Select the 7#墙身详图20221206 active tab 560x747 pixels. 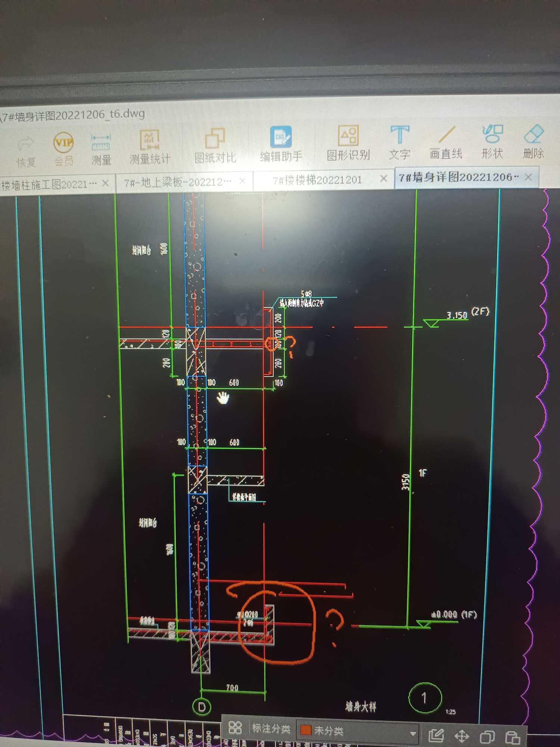pos(459,177)
